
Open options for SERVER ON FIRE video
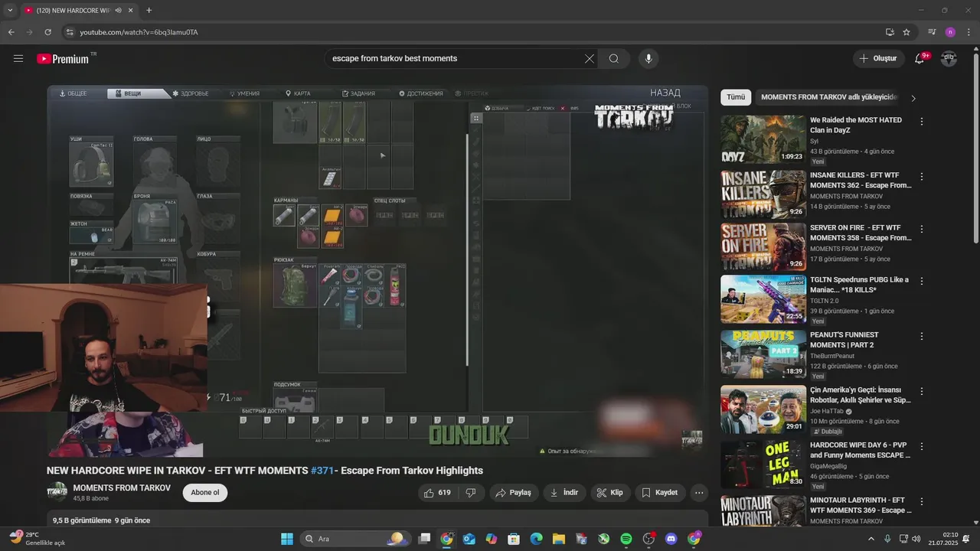click(922, 229)
